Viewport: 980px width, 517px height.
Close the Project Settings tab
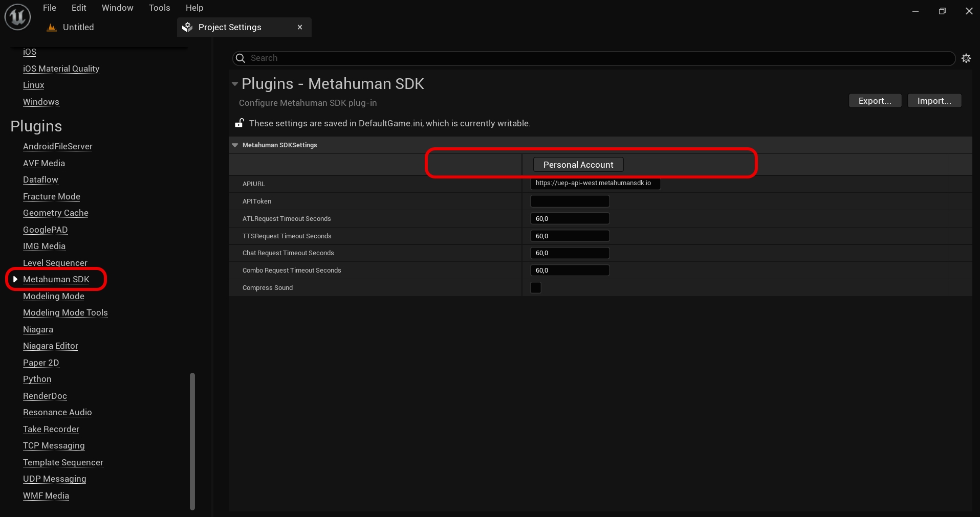(x=300, y=27)
